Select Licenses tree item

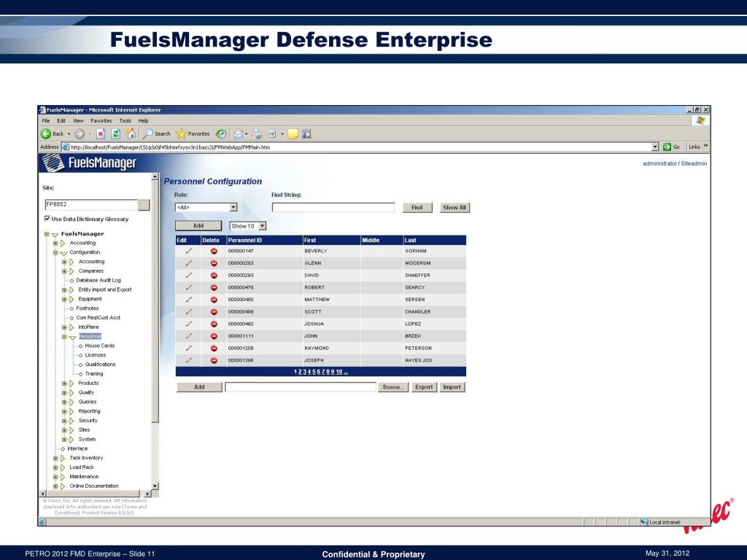pos(96,355)
